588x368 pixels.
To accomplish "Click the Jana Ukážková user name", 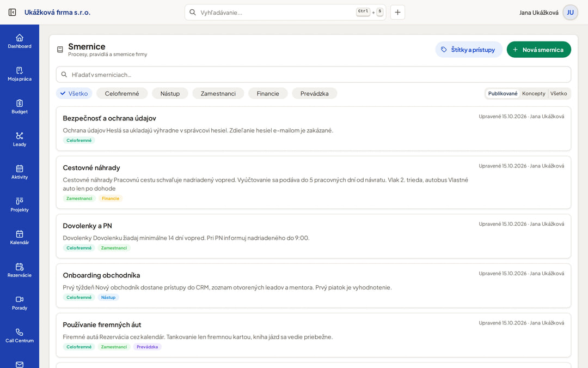I will pyautogui.click(x=538, y=13).
